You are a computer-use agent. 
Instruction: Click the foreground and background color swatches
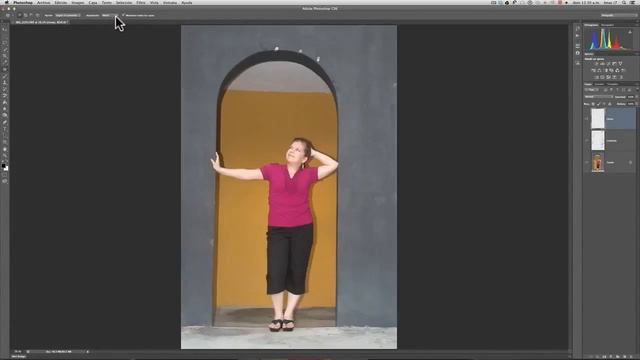click(x=5, y=167)
